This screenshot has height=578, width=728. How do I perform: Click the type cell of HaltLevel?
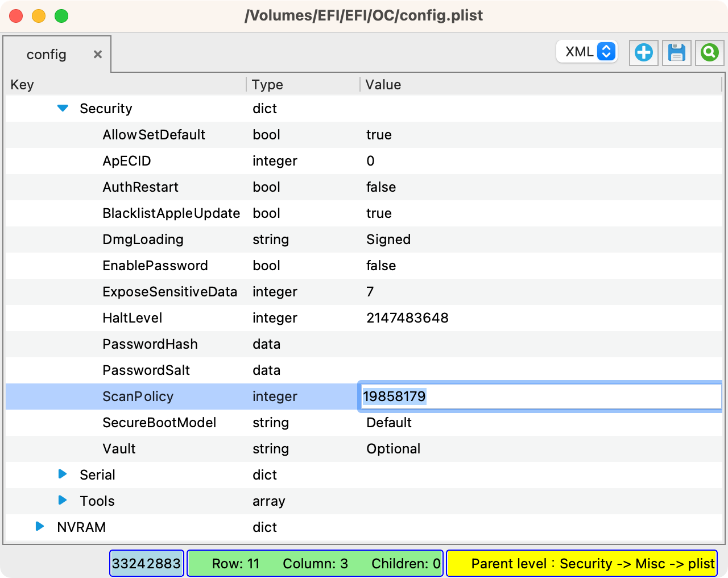click(x=275, y=318)
